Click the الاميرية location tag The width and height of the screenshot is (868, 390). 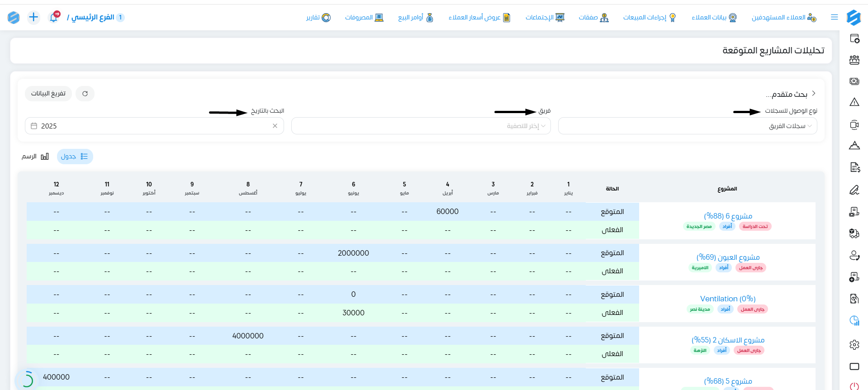pyautogui.click(x=700, y=268)
